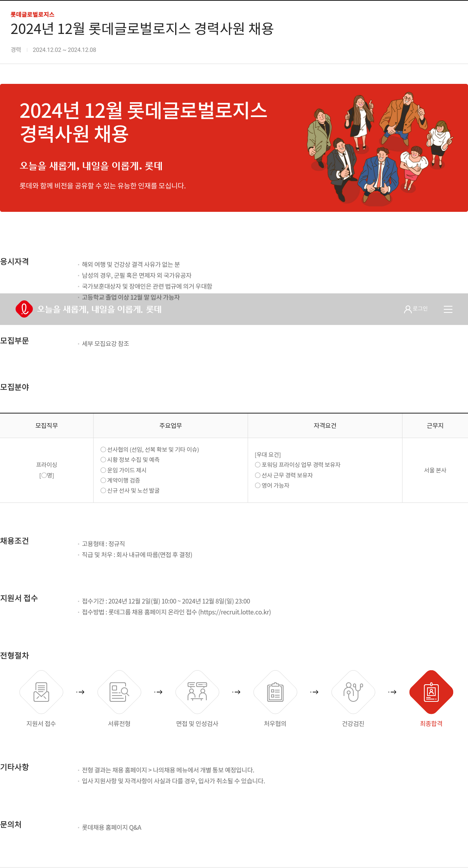Click 직급 및 처우 line
The height and width of the screenshot is (868, 468).
(x=137, y=555)
